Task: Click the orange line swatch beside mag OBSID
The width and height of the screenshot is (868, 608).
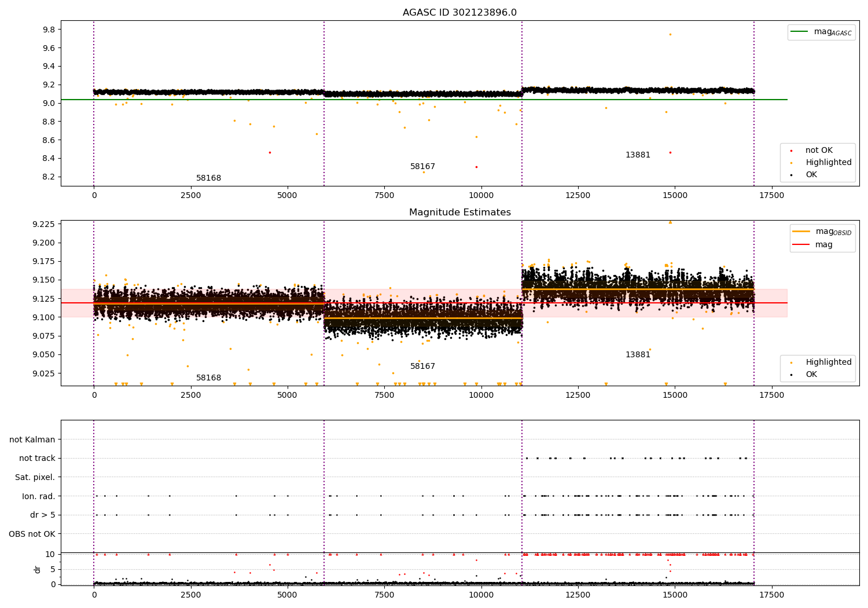Action: 801,232
